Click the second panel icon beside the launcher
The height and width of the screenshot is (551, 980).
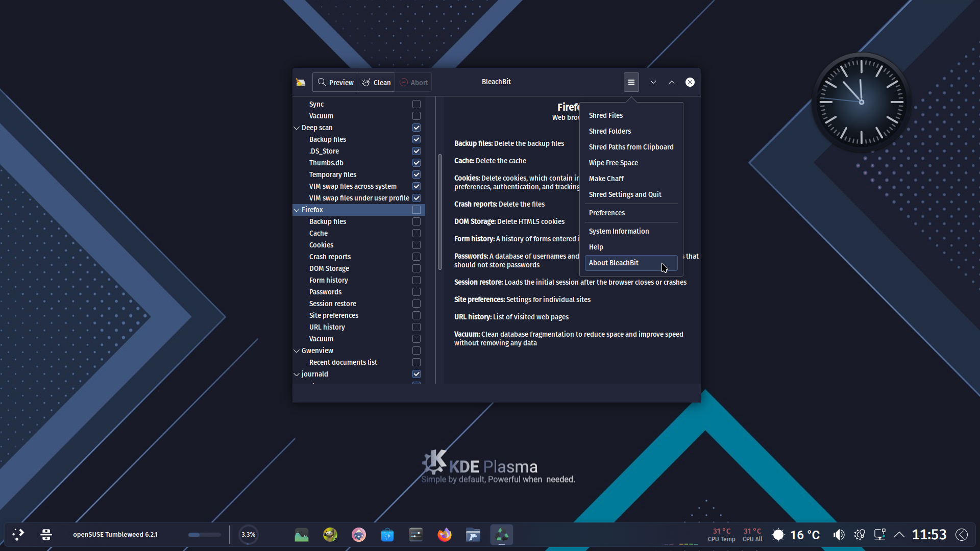point(46,535)
